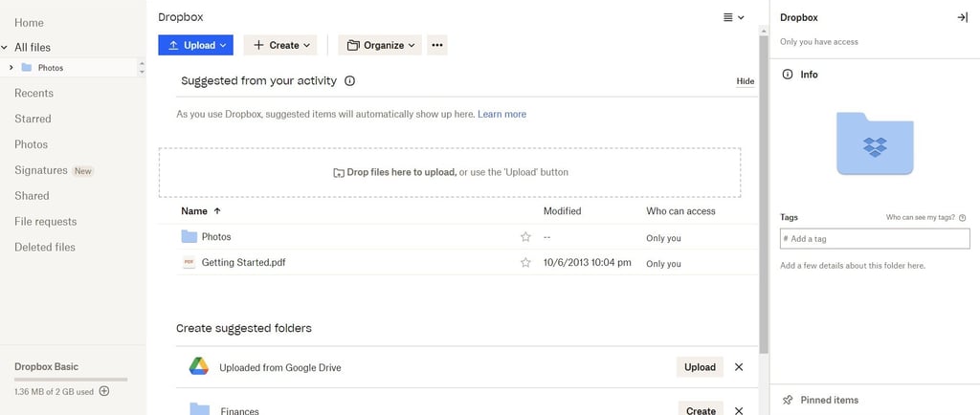Go to Home in the sidebar

(29, 22)
